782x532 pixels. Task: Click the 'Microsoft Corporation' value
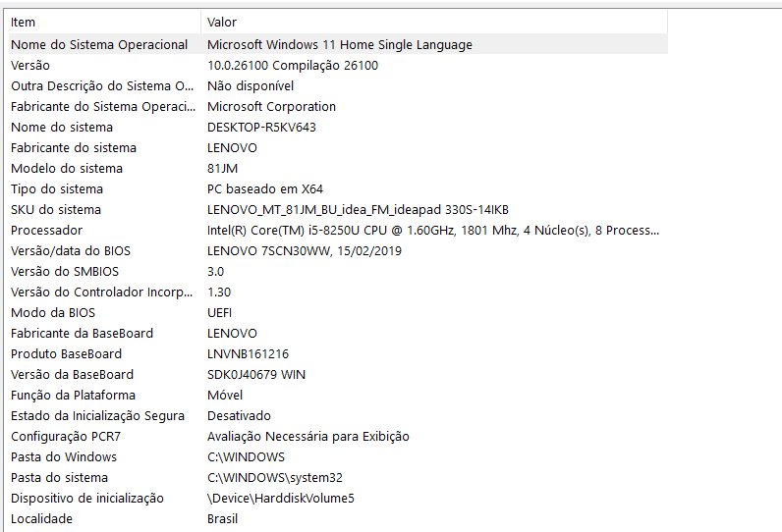[x=272, y=107]
